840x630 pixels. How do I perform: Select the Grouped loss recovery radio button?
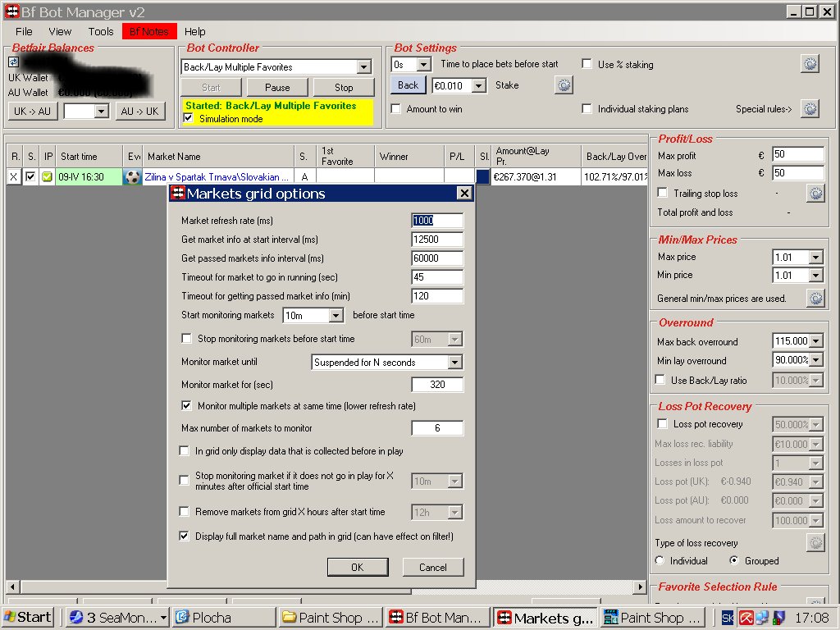(734, 560)
